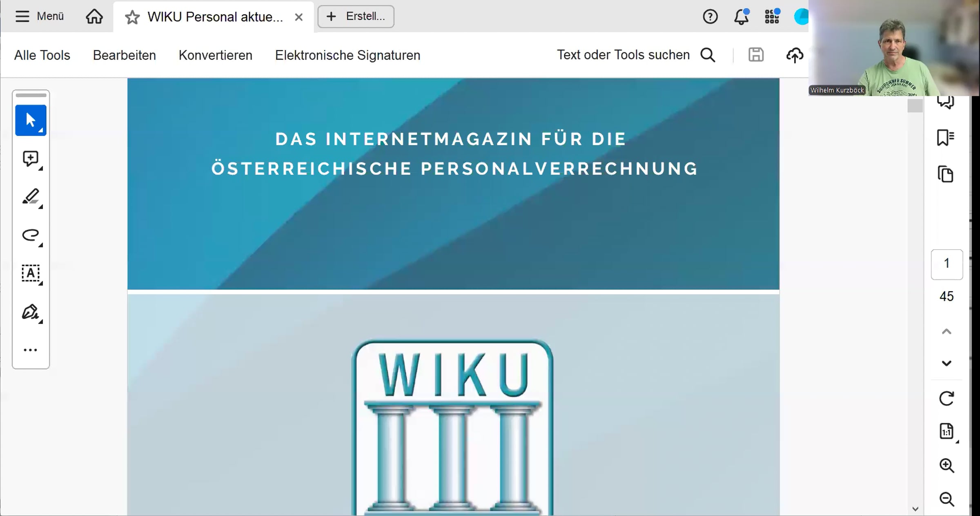Viewport: 980px width, 516px height.
Task: Click the Wilhelm Kurzböck name label
Action: click(x=837, y=90)
